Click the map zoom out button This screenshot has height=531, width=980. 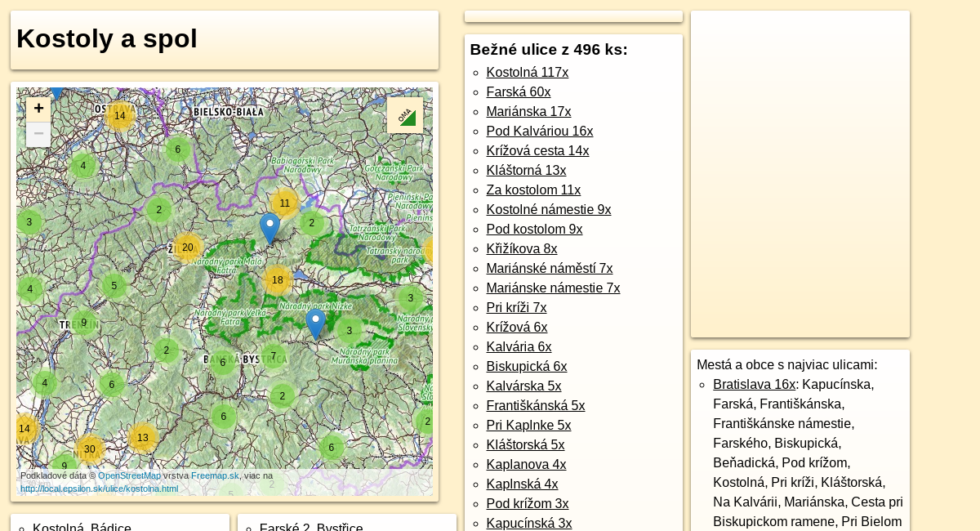38,134
